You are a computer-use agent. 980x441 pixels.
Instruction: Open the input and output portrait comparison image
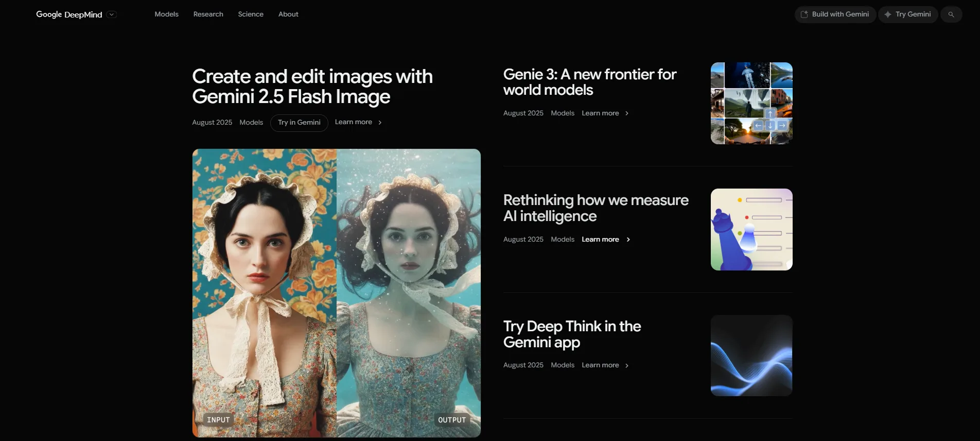click(x=337, y=293)
